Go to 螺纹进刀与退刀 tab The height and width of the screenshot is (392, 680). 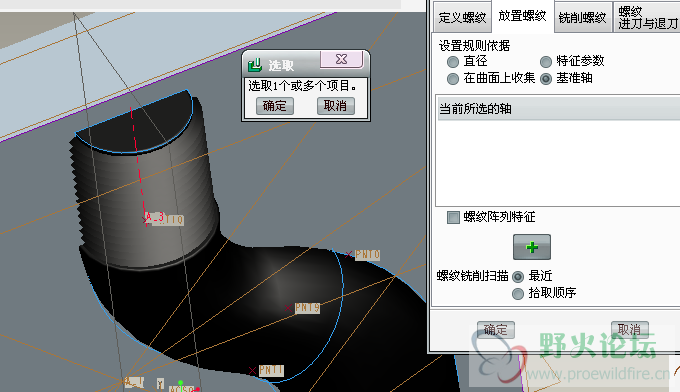647,17
